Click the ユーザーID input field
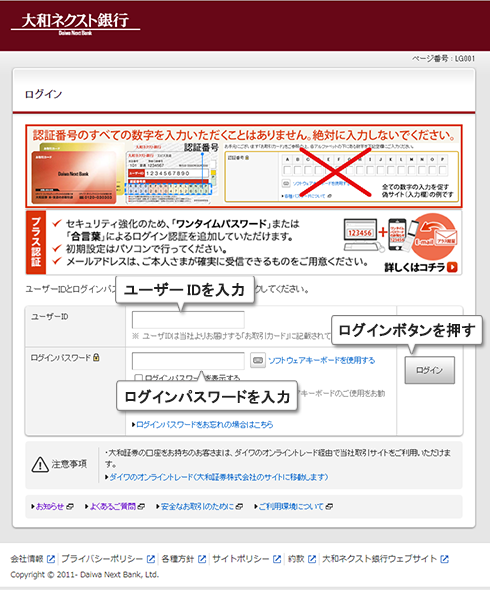490x590 pixels. pyautogui.click(x=188, y=320)
